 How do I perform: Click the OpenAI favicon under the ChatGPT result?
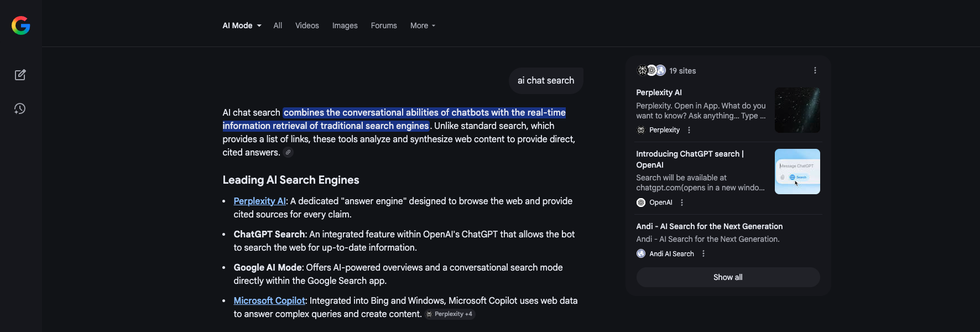(641, 202)
